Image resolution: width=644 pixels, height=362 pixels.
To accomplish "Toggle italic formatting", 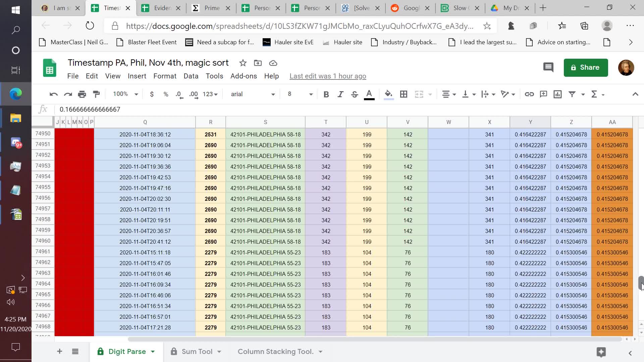I will click(x=340, y=94).
